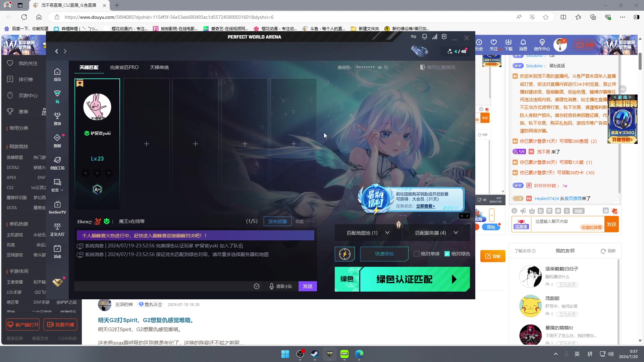Image resolution: width=644 pixels, height=362 pixels.
Task: Select the 玩 play icon in arena sidebar
Action: [57, 97]
